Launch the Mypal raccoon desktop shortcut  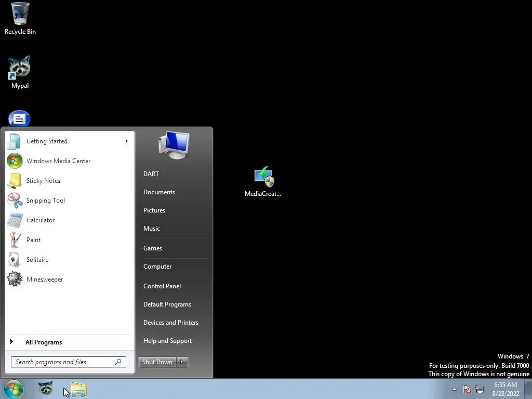click(x=20, y=72)
